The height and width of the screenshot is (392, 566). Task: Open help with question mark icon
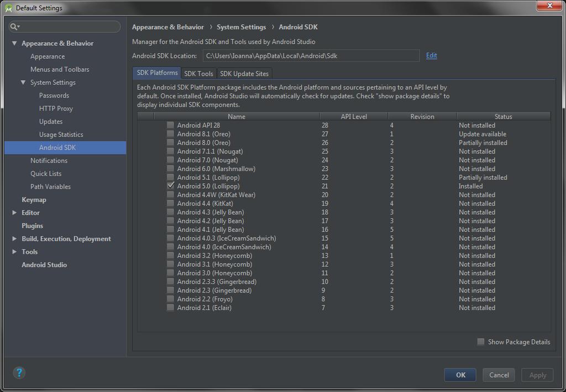point(19,373)
